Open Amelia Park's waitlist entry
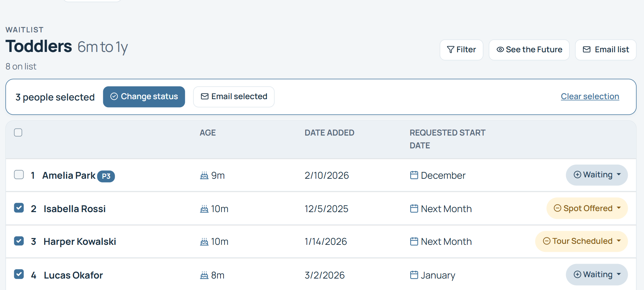This screenshot has height=290, width=644. (69, 175)
